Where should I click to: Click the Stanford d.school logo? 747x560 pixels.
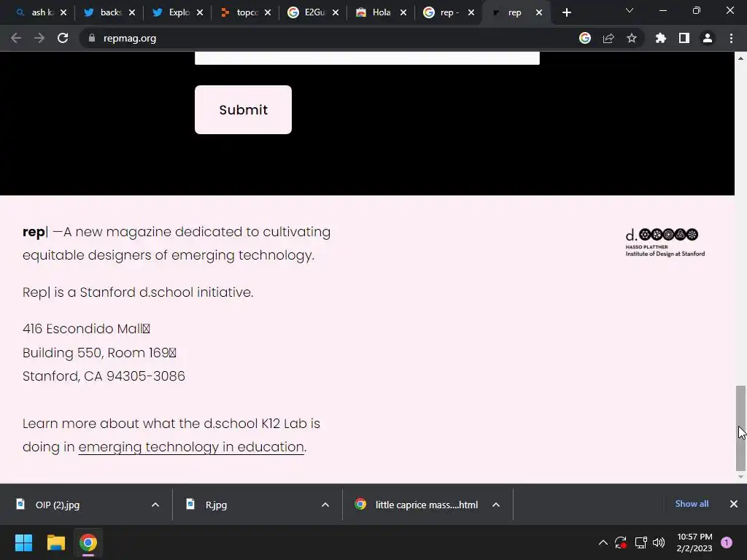point(665,243)
